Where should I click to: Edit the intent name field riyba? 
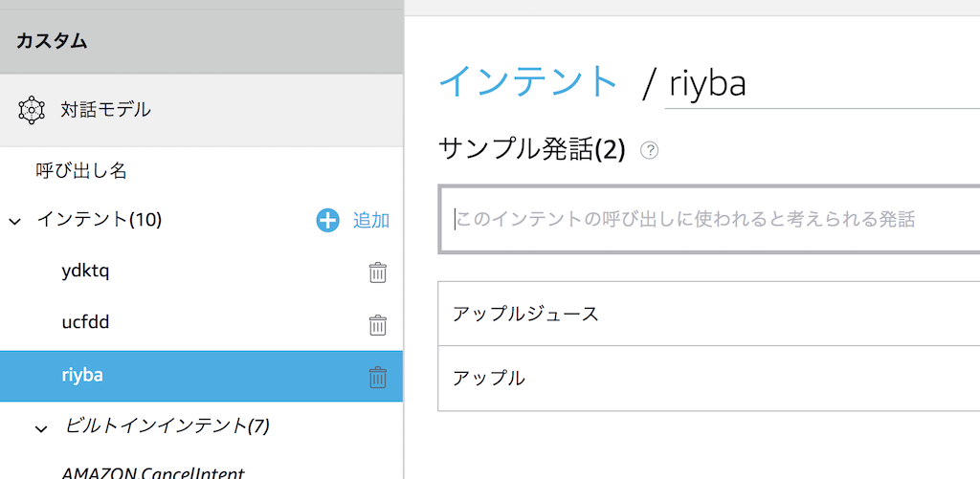point(822,84)
